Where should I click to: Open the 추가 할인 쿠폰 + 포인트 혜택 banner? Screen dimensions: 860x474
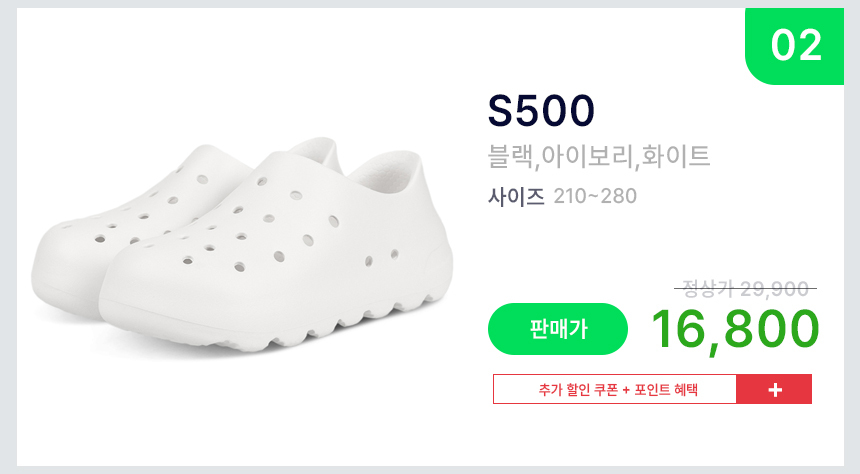tap(616, 390)
